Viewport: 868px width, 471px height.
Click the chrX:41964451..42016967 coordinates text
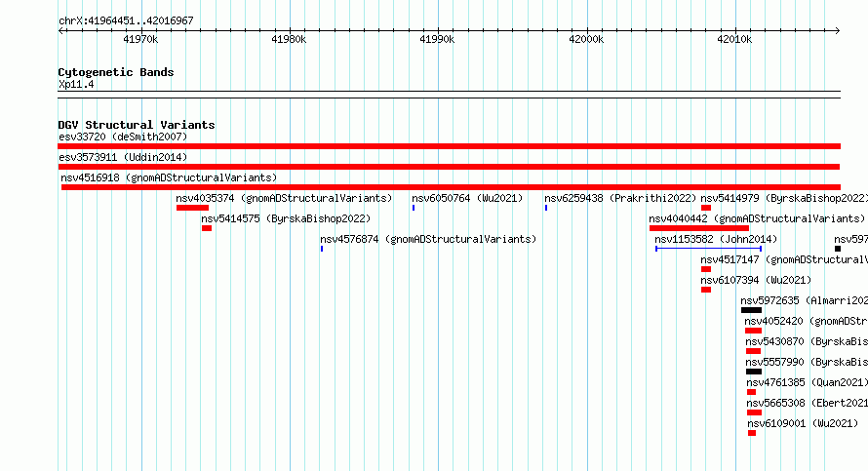pyautogui.click(x=126, y=21)
